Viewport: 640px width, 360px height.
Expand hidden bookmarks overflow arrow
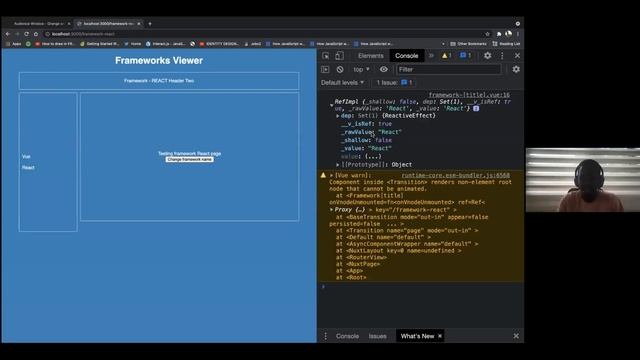443,44
